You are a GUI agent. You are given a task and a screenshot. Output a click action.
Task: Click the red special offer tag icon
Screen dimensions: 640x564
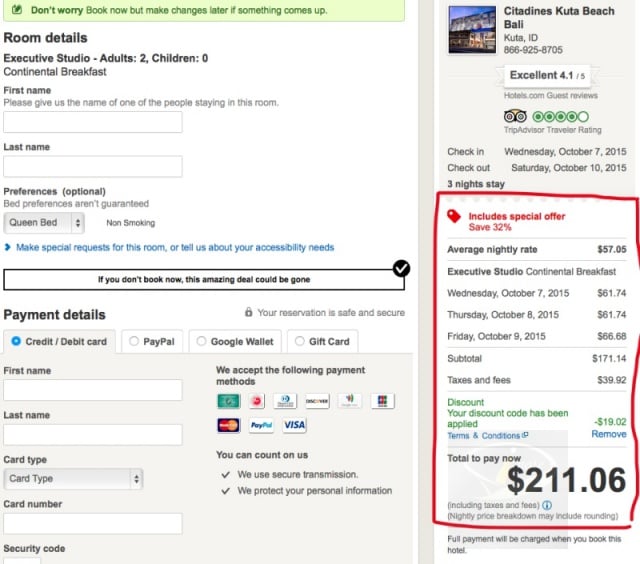pyautogui.click(x=454, y=215)
